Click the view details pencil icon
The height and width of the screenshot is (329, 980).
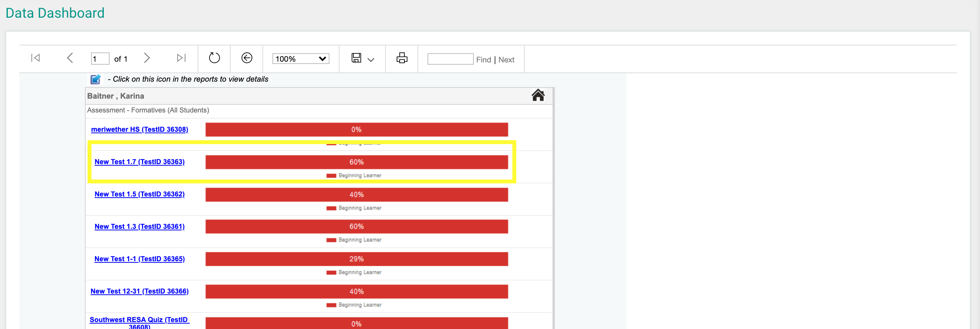tap(95, 79)
